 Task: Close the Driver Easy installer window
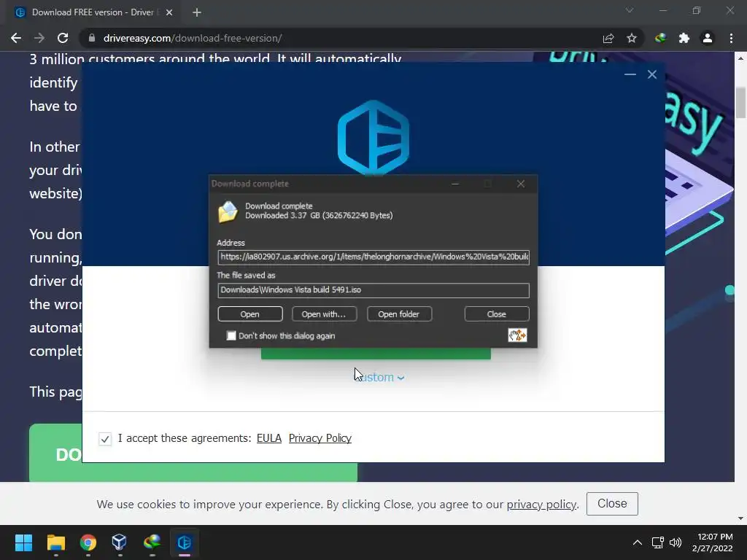point(651,74)
